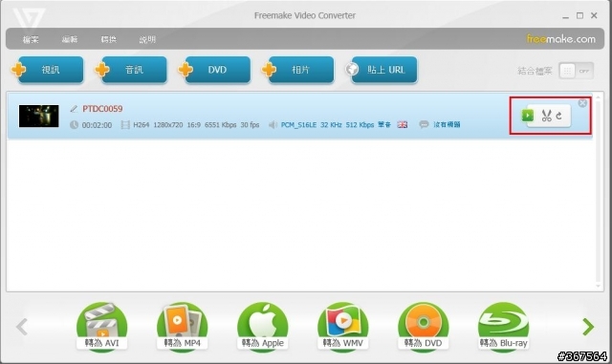The height and width of the screenshot is (364, 612).
Task: Click the H264 codec text
Action: [x=141, y=125]
